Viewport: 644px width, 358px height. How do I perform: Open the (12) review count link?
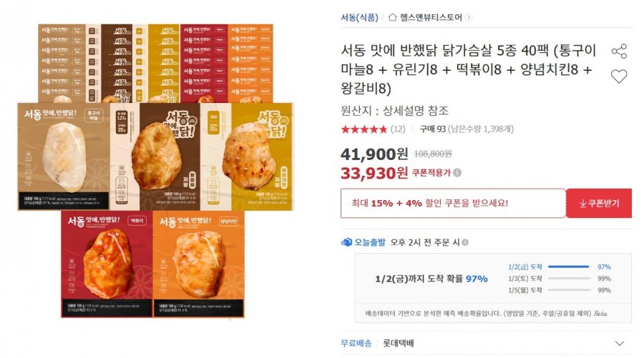[398, 129]
